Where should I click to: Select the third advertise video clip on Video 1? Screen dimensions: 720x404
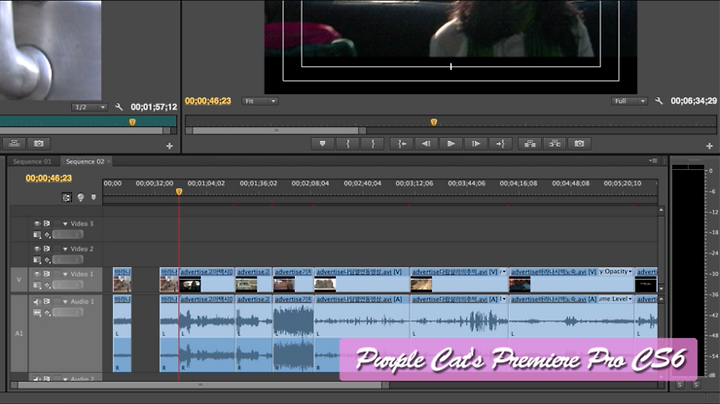click(293, 281)
